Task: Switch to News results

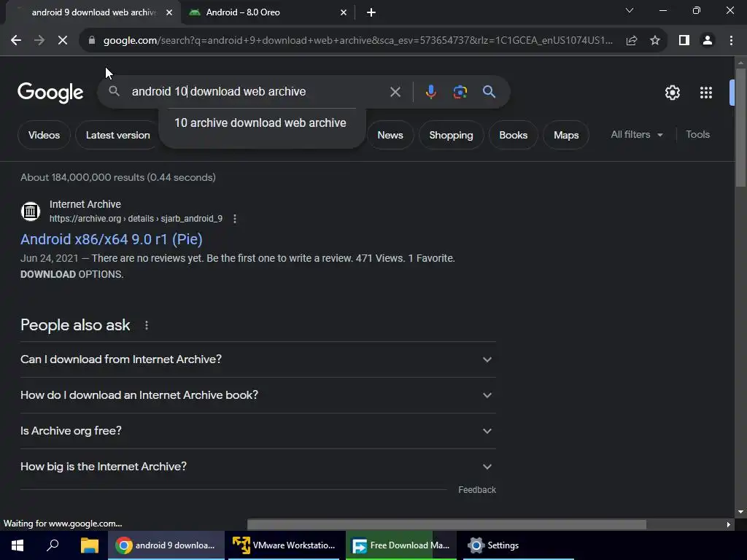Action: click(x=390, y=135)
